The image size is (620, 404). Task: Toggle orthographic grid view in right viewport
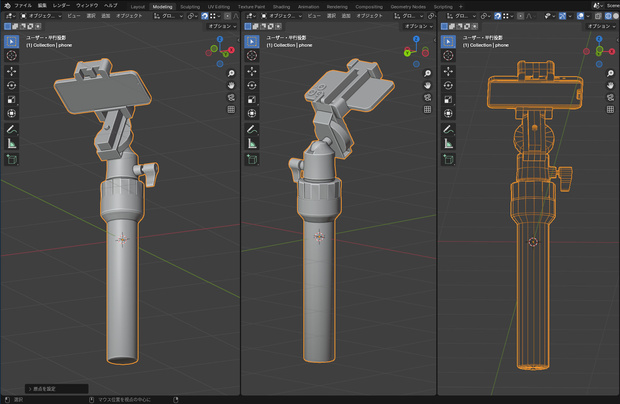pos(611,109)
